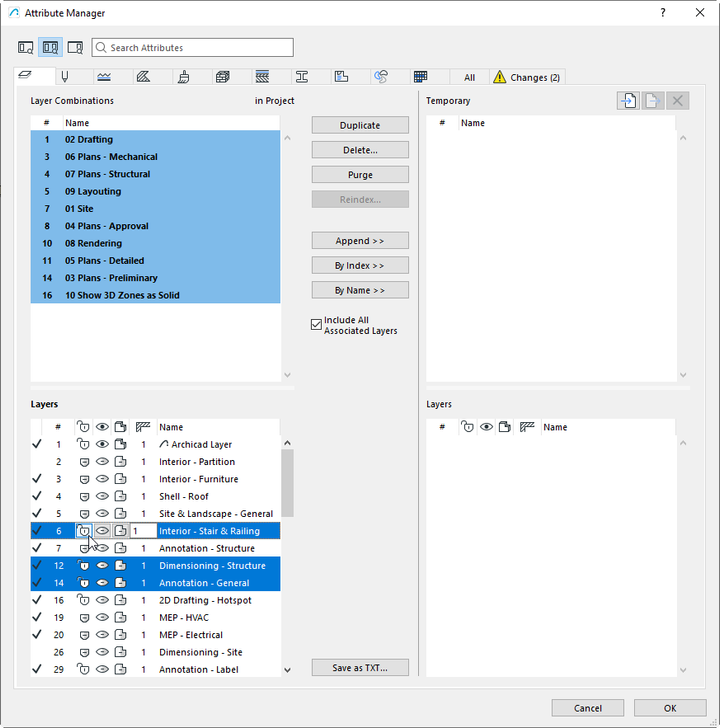Image resolution: width=720 pixels, height=728 pixels.
Task: Click the By Name >> button
Action: coord(360,290)
